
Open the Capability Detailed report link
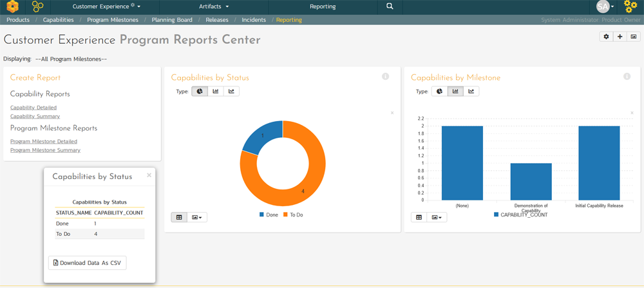click(x=33, y=108)
